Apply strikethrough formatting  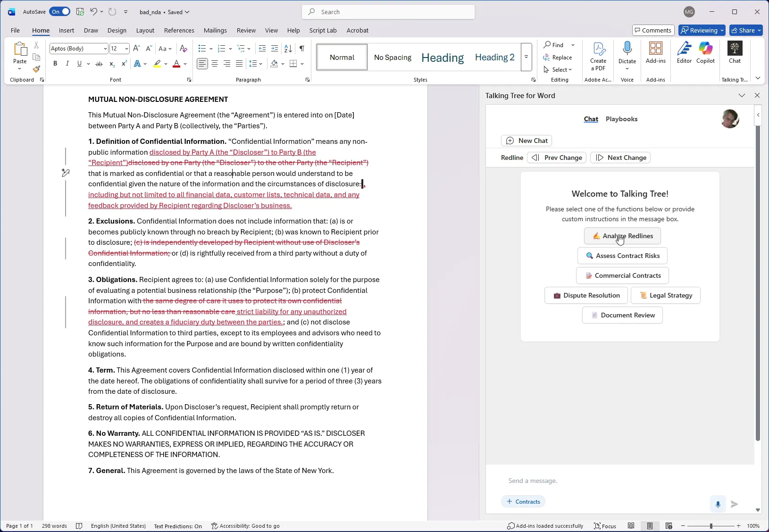click(99, 64)
